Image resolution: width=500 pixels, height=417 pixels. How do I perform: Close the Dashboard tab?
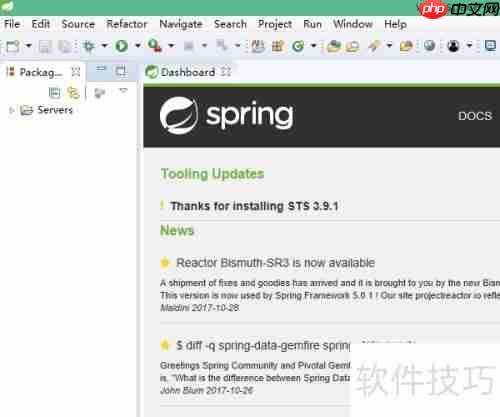point(226,71)
